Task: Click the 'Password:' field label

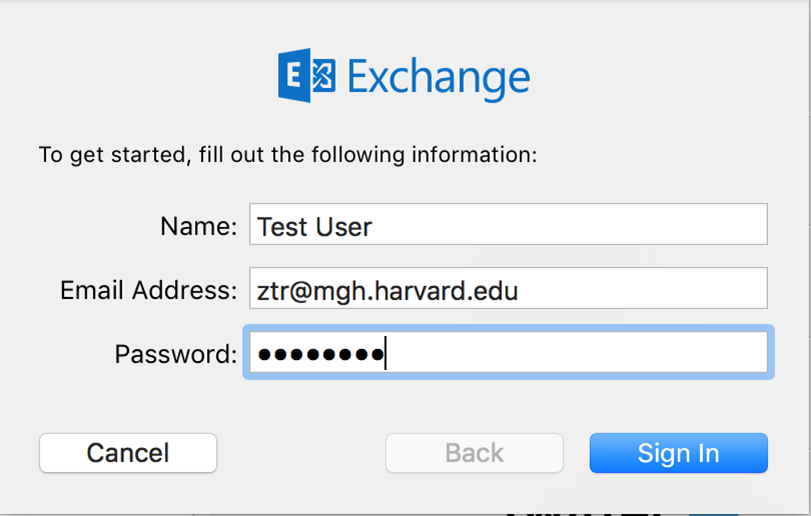Action: [176, 354]
